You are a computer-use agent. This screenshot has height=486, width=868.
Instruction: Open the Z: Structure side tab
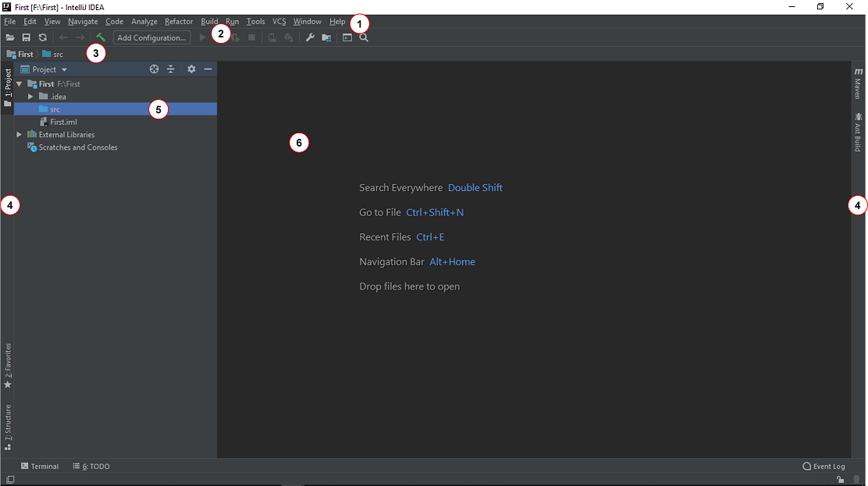tap(8, 427)
